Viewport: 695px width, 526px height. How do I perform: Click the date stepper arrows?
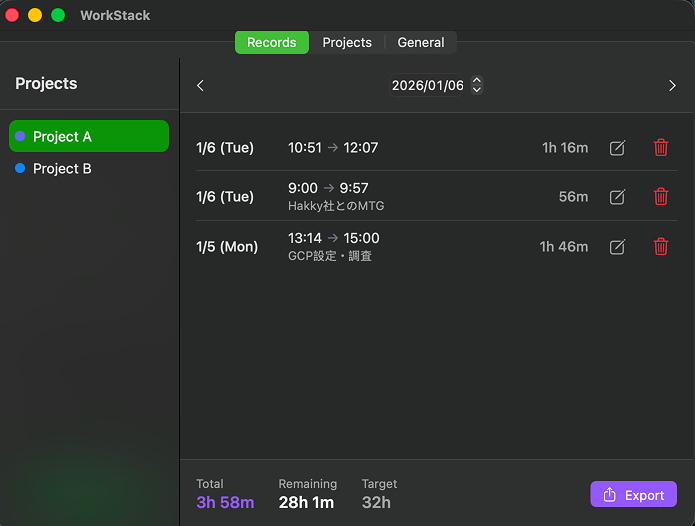tap(476, 85)
